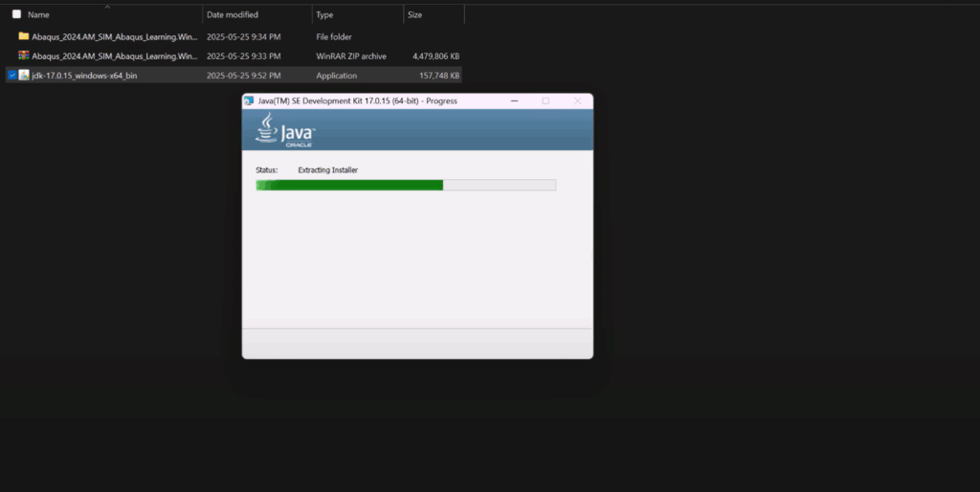Click the 2025-05-25 9:33 PM date cell
Screen dimensions: 980x492
point(244,56)
